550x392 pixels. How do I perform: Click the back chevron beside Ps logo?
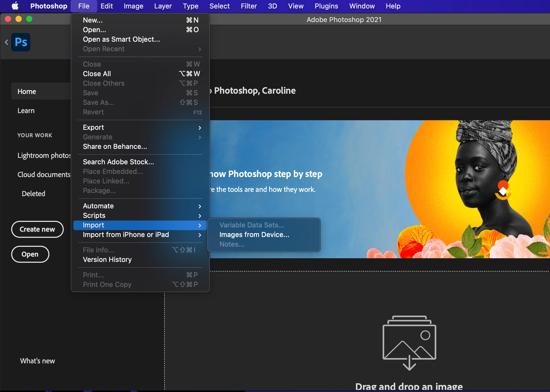click(7, 42)
